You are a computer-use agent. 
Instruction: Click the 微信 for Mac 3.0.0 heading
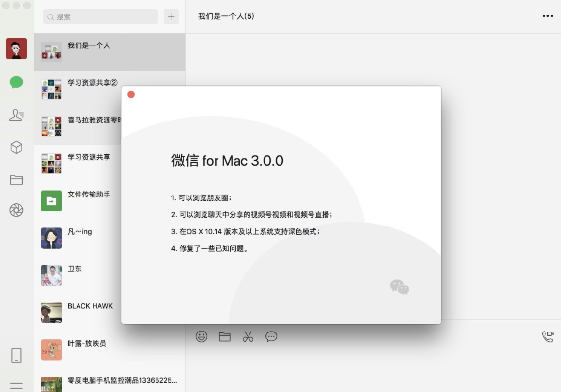pyautogui.click(x=227, y=161)
